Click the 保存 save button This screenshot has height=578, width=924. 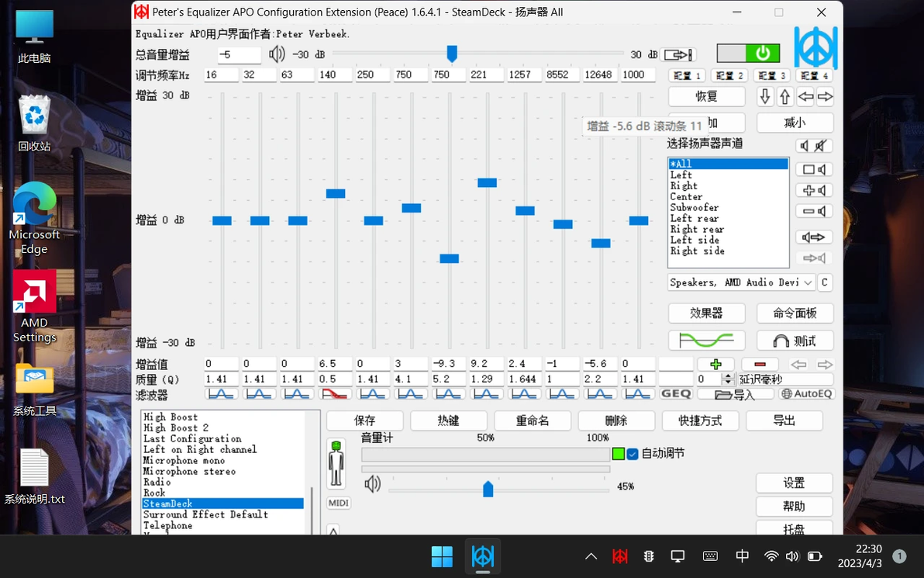pos(365,421)
